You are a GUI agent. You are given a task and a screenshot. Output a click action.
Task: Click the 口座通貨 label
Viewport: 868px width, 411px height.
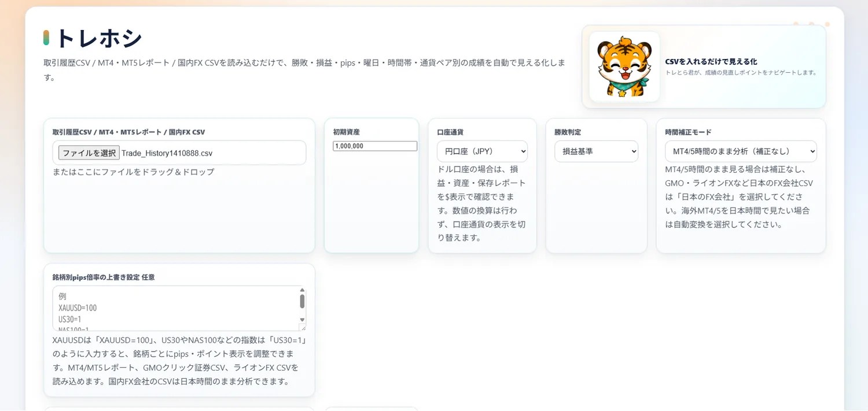click(x=450, y=132)
